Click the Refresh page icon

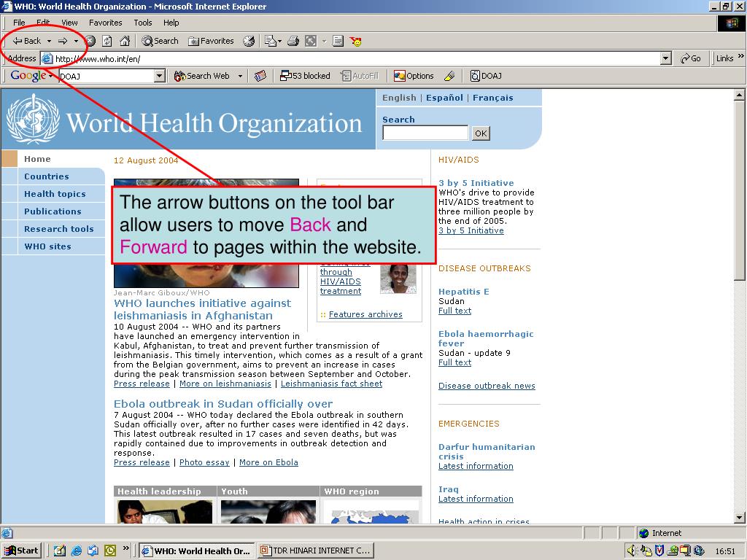[x=107, y=41]
